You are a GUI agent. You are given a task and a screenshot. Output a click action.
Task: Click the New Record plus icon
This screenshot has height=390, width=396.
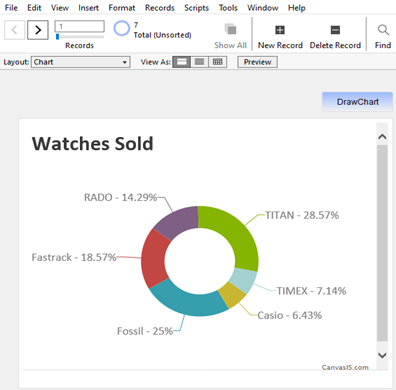[x=280, y=30]
